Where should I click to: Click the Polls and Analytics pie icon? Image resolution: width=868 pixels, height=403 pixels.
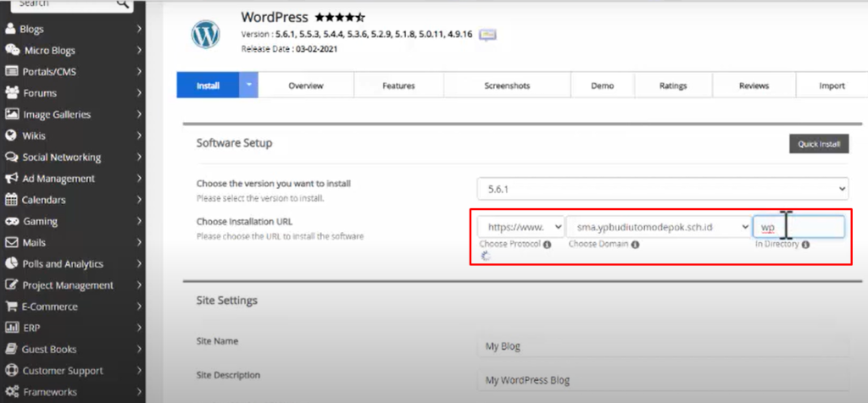(x=11, y=263)
